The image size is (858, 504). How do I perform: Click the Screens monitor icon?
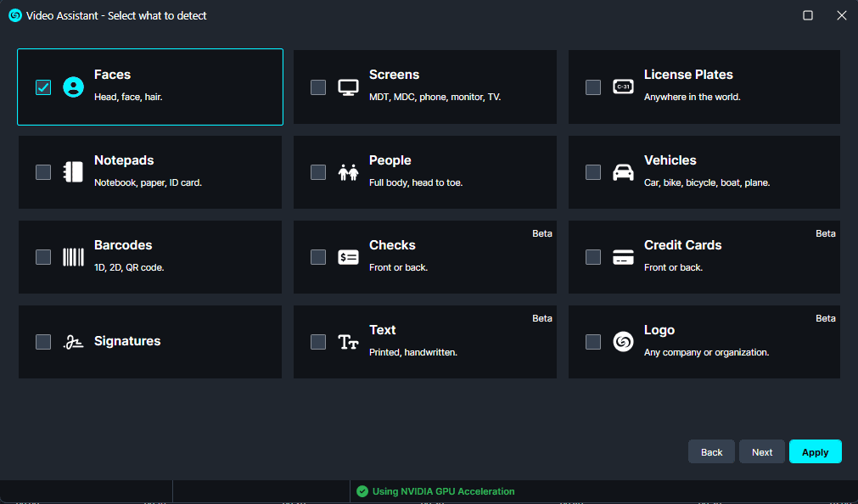pyautogui.click(x=349, y=87)
